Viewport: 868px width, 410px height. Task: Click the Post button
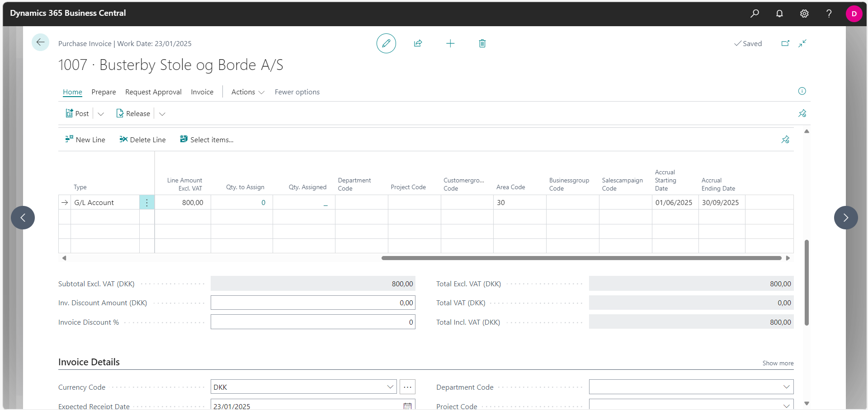point(77,114)
